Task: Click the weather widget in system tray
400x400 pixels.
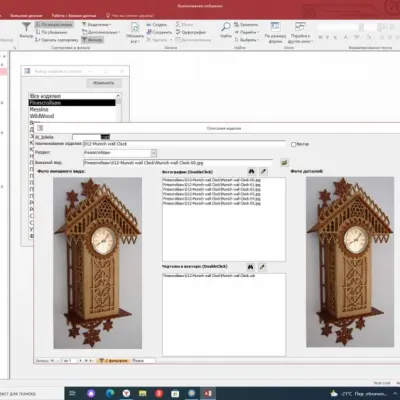Action: tap(358, 394)
